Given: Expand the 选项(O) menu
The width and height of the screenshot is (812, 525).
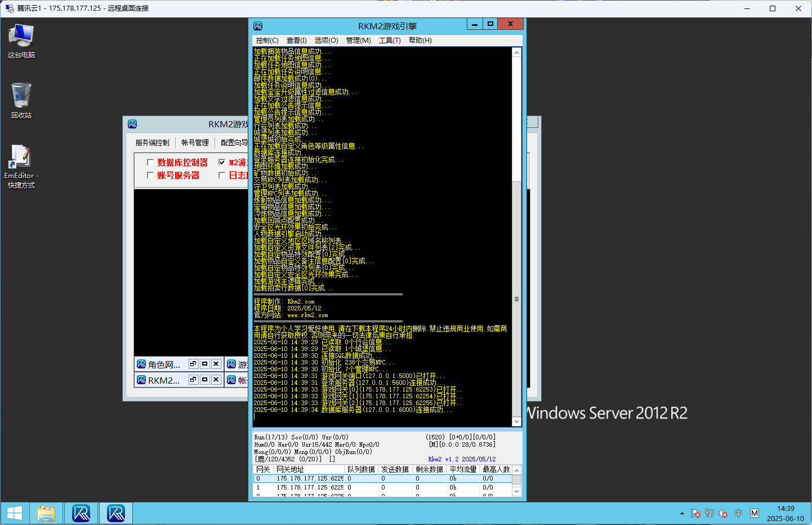Looking at the screenshot, I should point(326,41).
